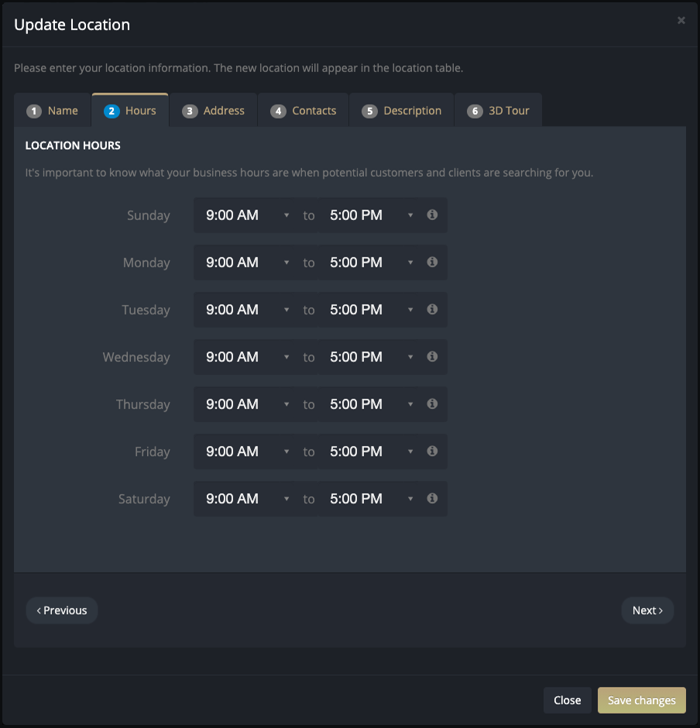700x728 pixels.
Task: Go back with the Previous button
Action: [x=62, y=610]
